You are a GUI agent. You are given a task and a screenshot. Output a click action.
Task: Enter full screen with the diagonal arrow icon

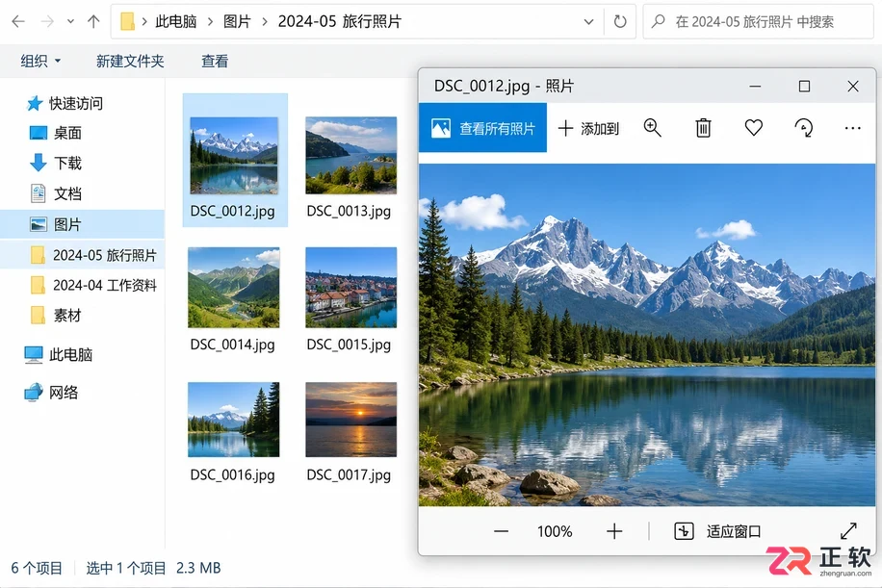[x=848, y=530]
